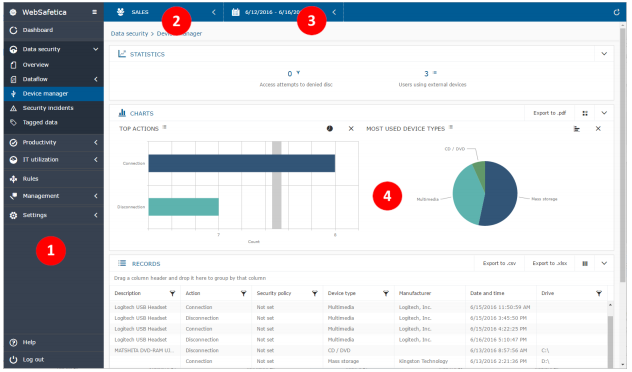The width and height of the screenshot is (632, 372).
Task: Click the Tagged data tag icon
Action: tap(13, 123)
